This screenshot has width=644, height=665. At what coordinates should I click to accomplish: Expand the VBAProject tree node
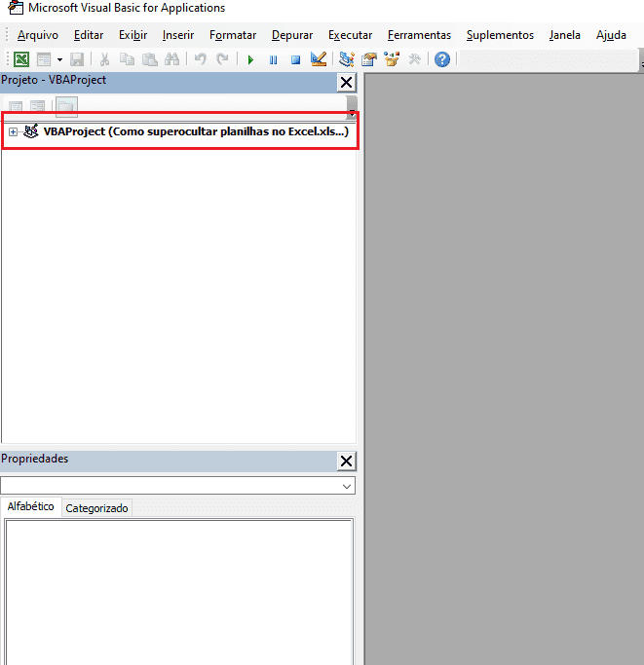(x=14, y=132)
